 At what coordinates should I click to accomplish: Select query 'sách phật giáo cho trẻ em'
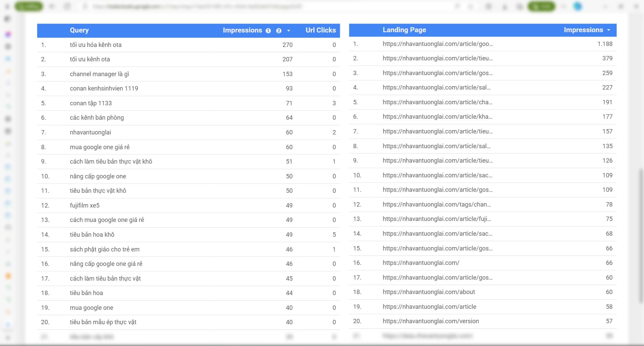[x=105, y=249]
